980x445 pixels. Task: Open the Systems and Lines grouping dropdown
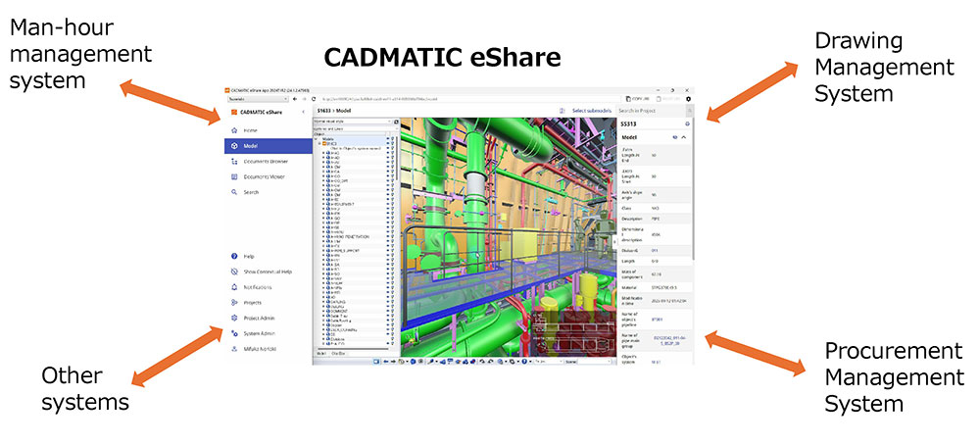[357, 128]
